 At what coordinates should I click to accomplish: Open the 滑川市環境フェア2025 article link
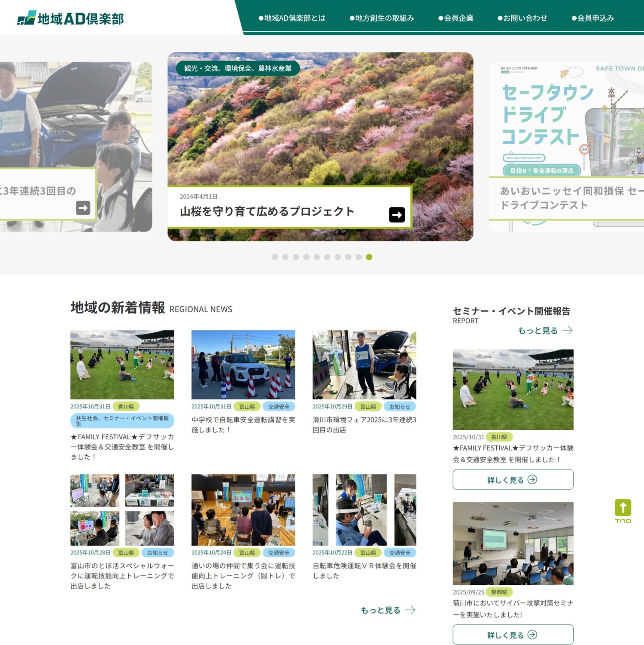pyautogui.click(x=364, y=425)
